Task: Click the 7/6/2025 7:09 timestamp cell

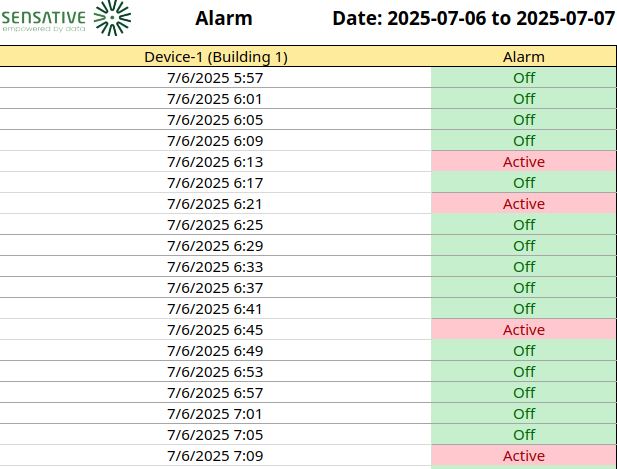Action: click(215, 455)
